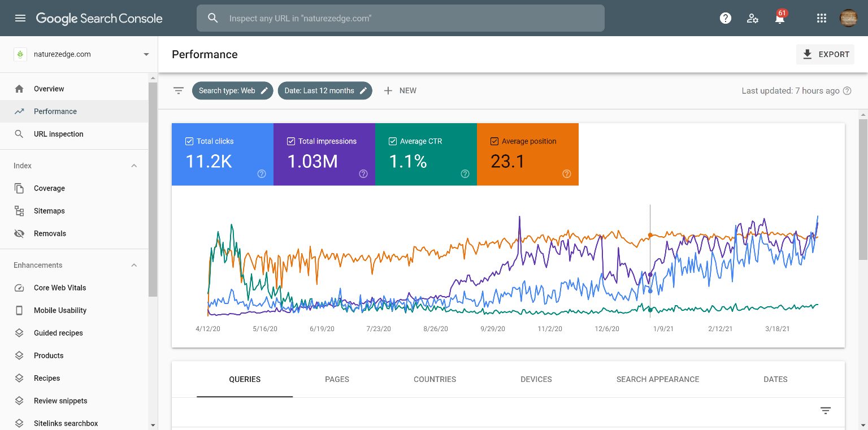Open Sitemaps in sidebar
868x430 pixels.
[x=74, y=211]
